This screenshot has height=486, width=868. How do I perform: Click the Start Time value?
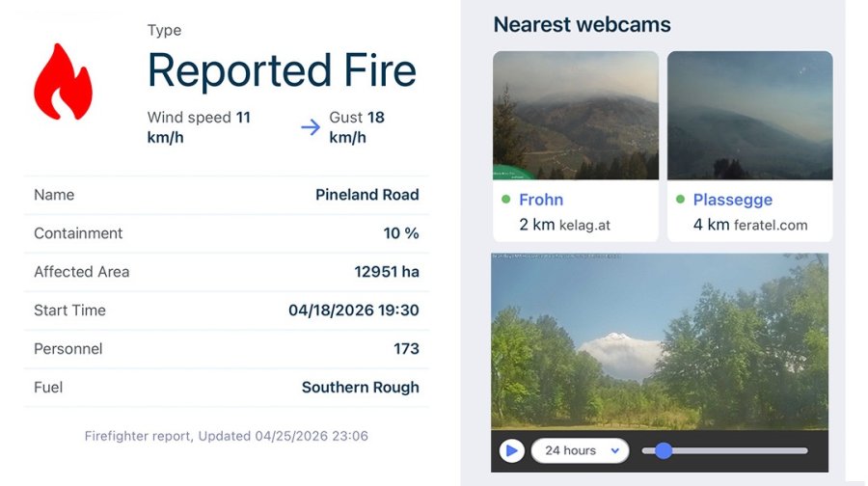click(x=353, y=310)
